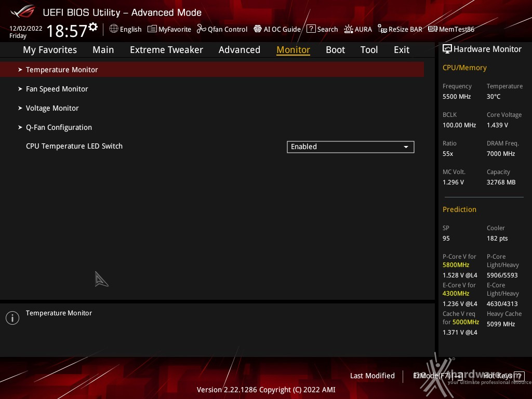Click the 4630/4313 E-Core value

502,303
